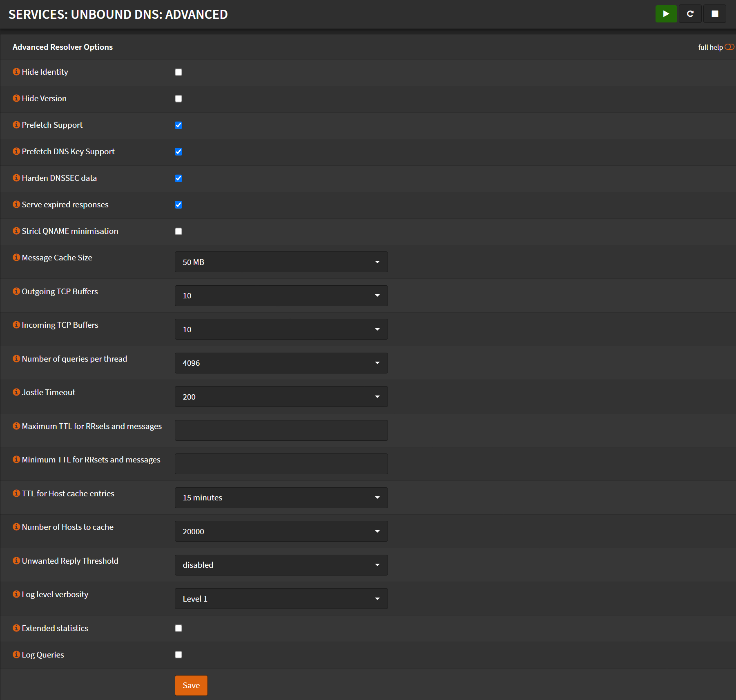The width and height of the screenshot is (736, 700).
Task: Click the restart service icon
Action: pos(690,14)
